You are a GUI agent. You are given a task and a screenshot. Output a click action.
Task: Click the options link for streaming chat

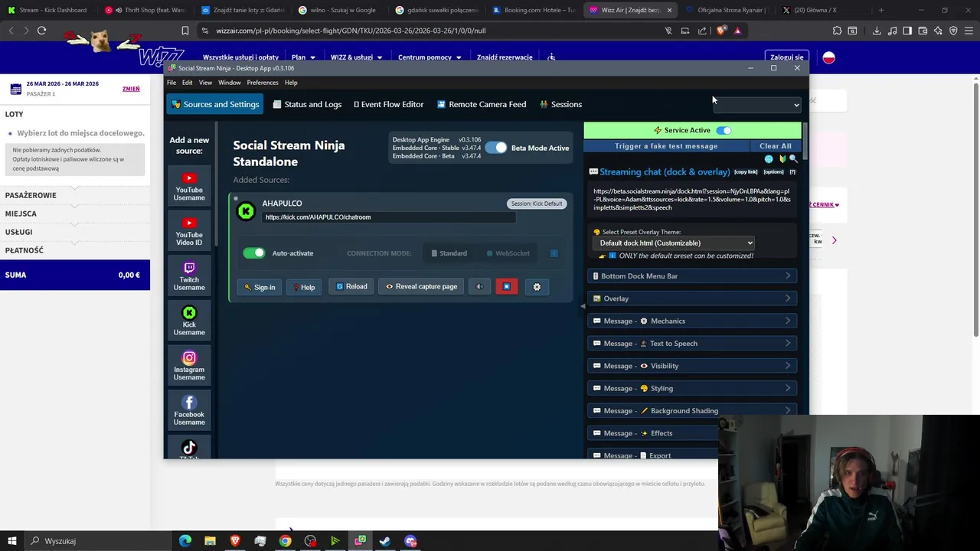[773, 172]
